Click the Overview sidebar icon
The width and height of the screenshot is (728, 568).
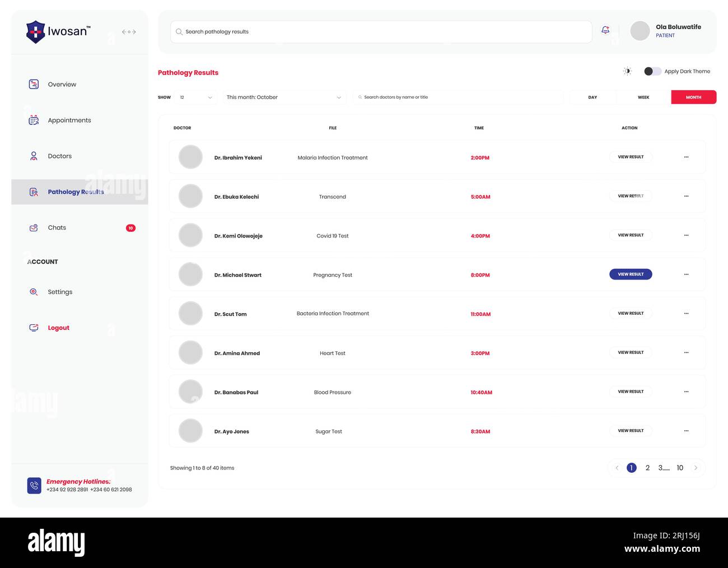34,84
